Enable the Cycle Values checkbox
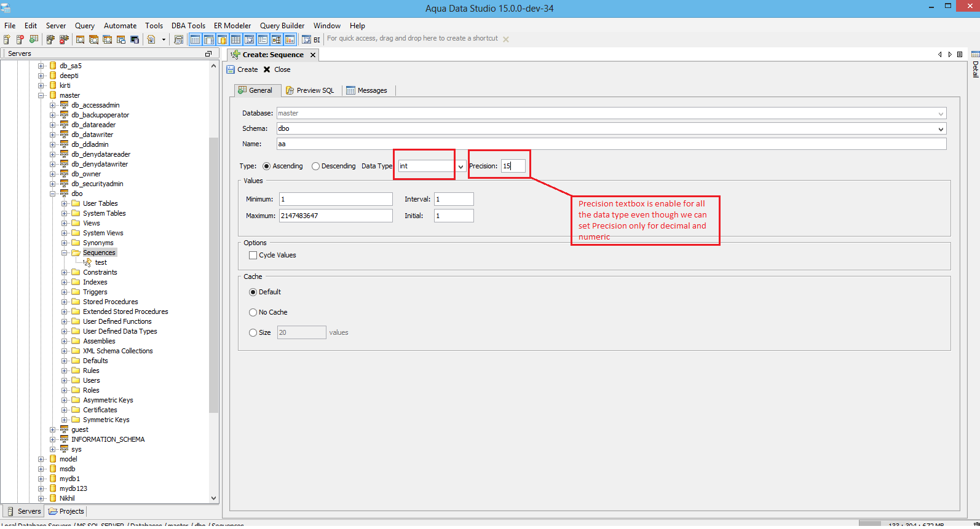Image resolution: width=980 pixels, height=529 pixels. click(253, 255)
